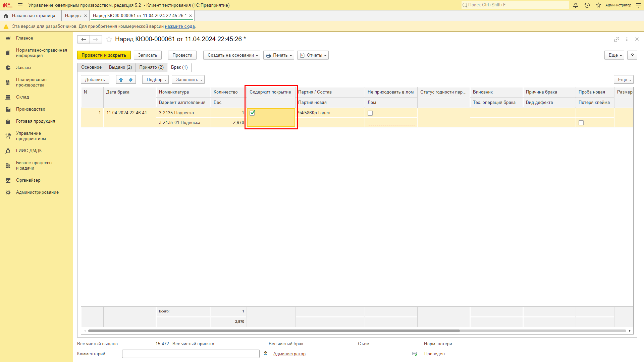Viewport: 644px width, 362px height.
Task: Open notifications bell icon
Action: click(576, 5)
